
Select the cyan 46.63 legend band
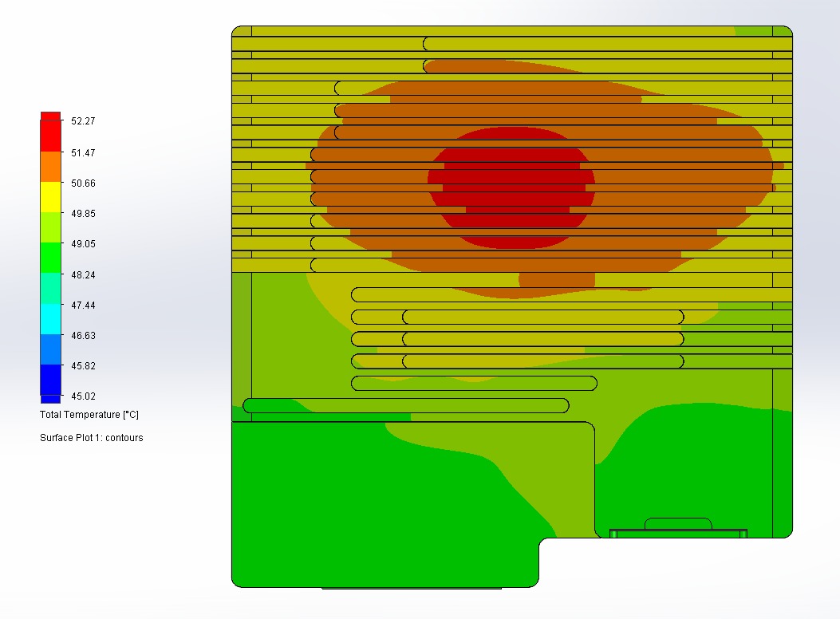pyautogui.click(x=49, y=321)
